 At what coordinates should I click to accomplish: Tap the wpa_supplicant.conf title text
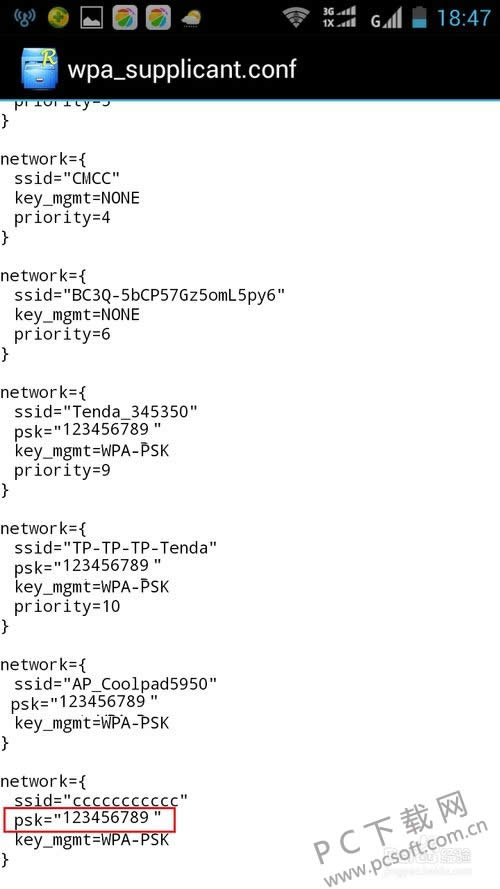(182, 70)
